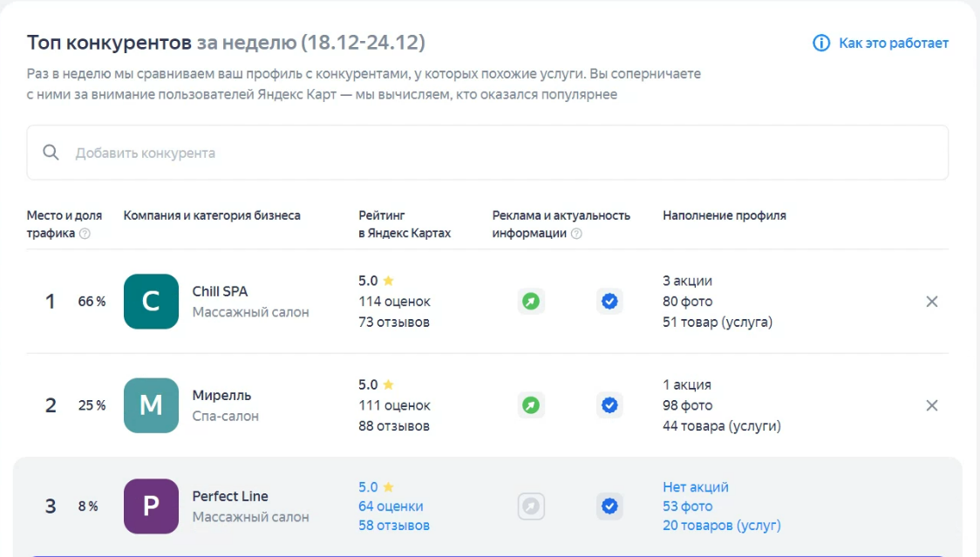Click the help icon next to "Место и доля трафика"

85,234
